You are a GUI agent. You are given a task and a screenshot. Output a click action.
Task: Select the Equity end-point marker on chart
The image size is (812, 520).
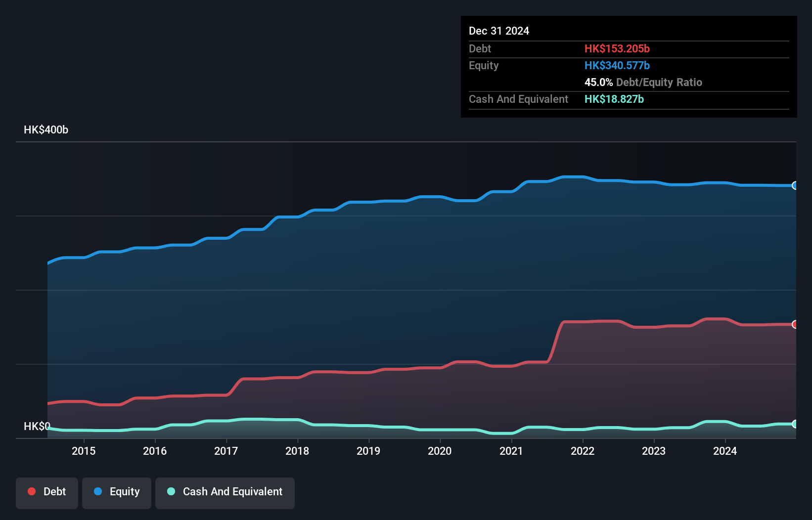(795, 185)
